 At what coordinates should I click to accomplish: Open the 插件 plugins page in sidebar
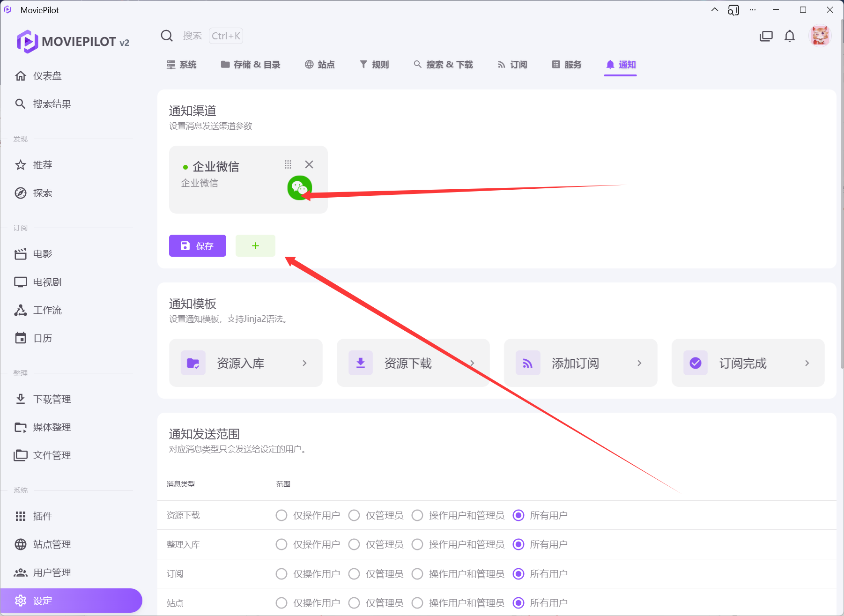coord(42,516)
